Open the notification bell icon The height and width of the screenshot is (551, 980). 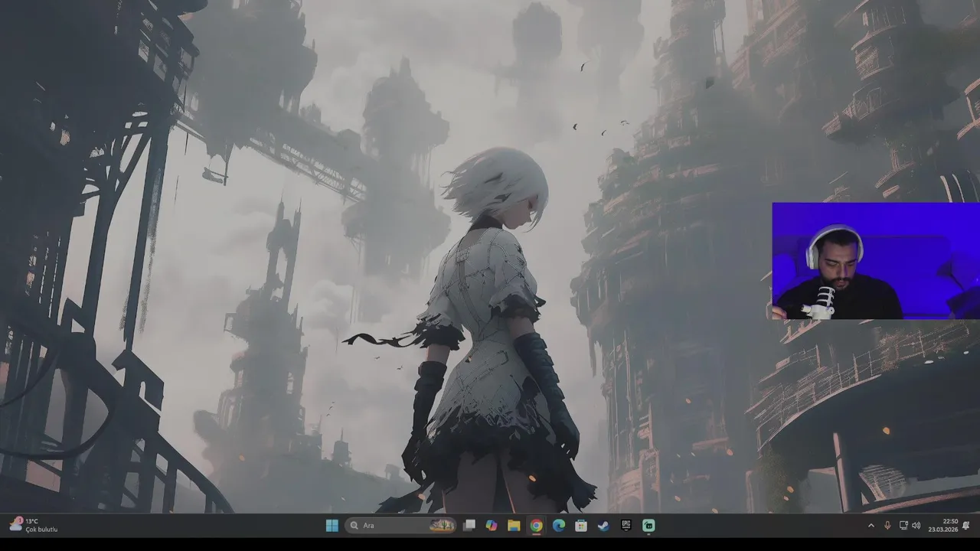click(966, 525)
